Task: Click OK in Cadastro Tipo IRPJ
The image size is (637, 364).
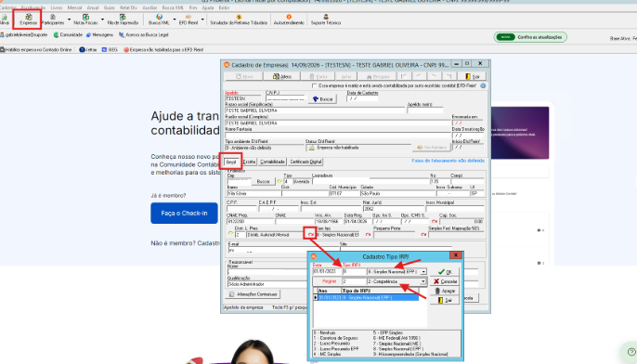Action: click(x=445, y=272)
